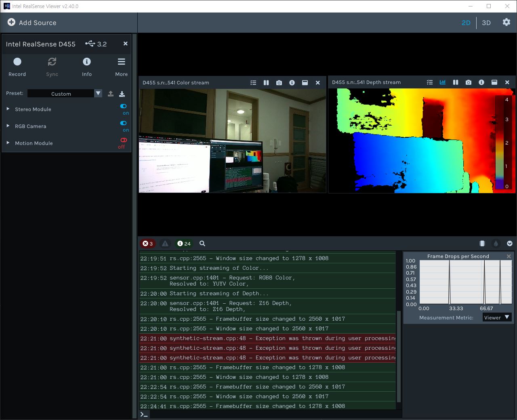517x420 pixels.
Task: Click the USB 3.2 connection indicator
Action: [96, 44]
